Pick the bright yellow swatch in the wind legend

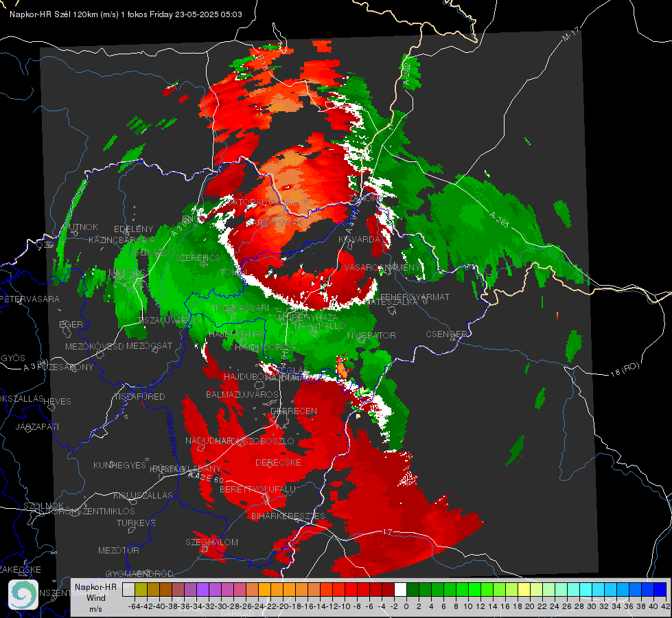coord(524,589)
